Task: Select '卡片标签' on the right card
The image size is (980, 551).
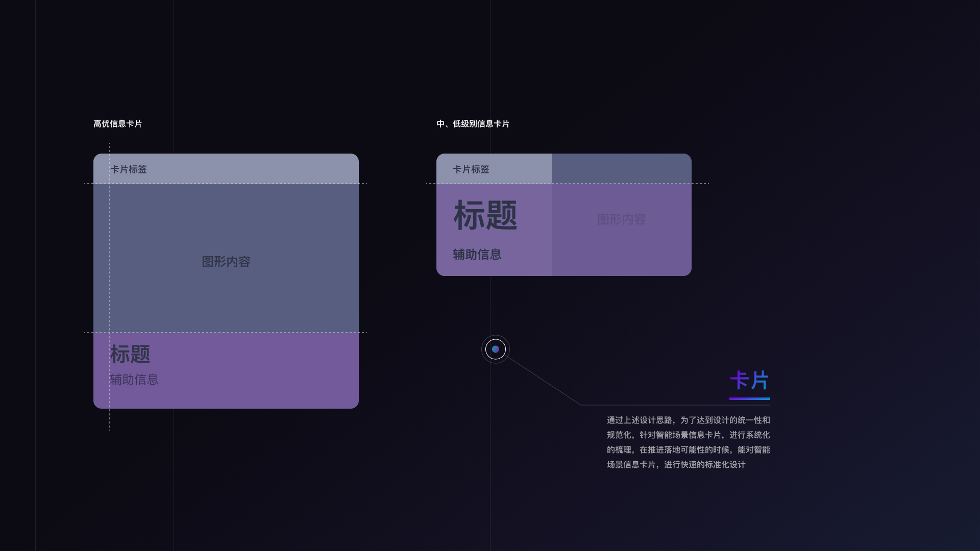Action: 471,169
